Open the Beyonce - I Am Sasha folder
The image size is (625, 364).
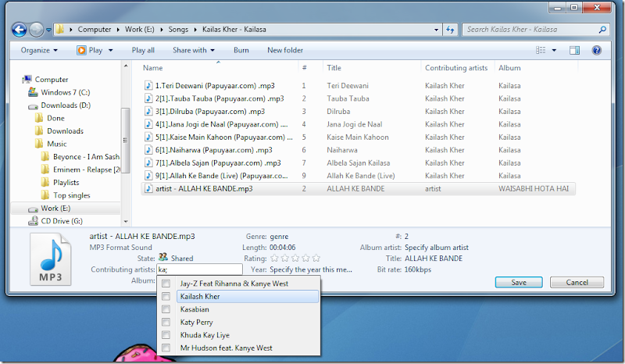pos(86,157)
